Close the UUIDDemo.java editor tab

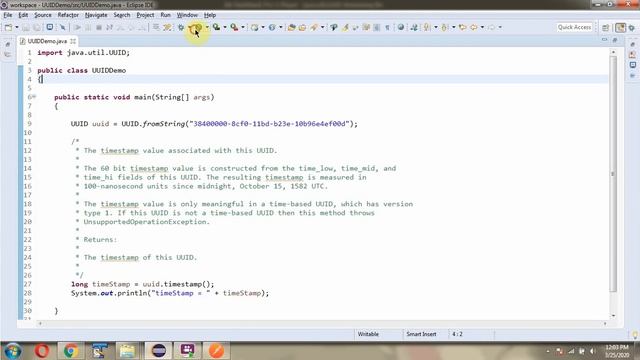click(73, 41)
